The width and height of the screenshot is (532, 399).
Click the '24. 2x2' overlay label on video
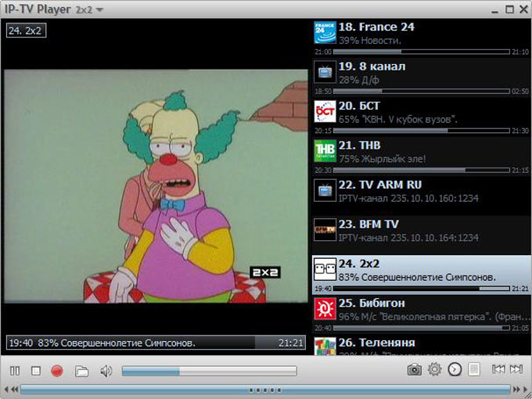point(26,31)
